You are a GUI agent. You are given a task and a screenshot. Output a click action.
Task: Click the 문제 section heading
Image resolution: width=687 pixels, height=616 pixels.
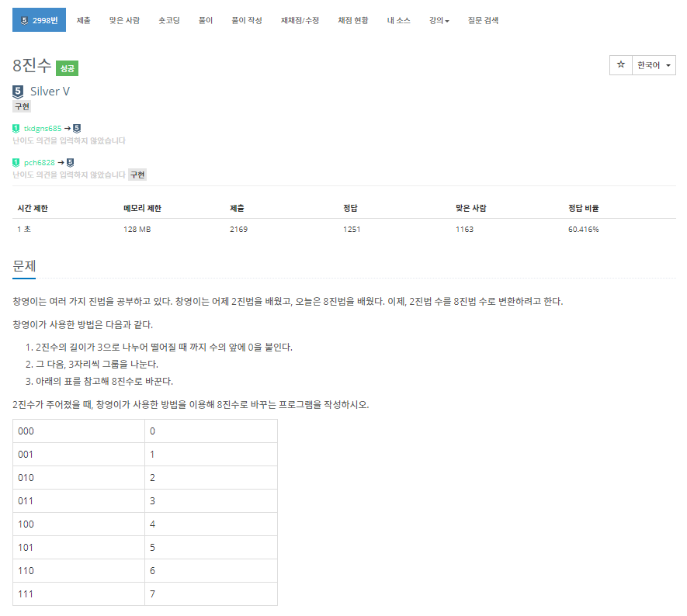(x=24, y=266)
